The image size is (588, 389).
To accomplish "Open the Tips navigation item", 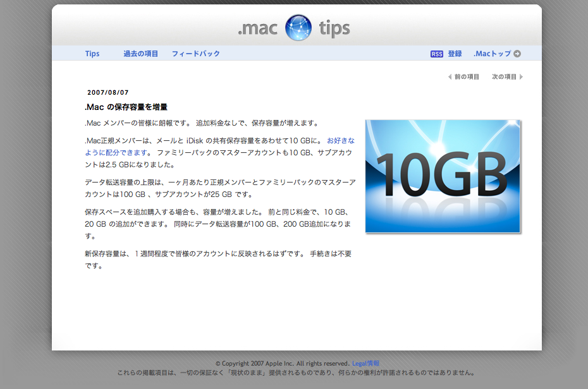I will (x=92, y=54).
